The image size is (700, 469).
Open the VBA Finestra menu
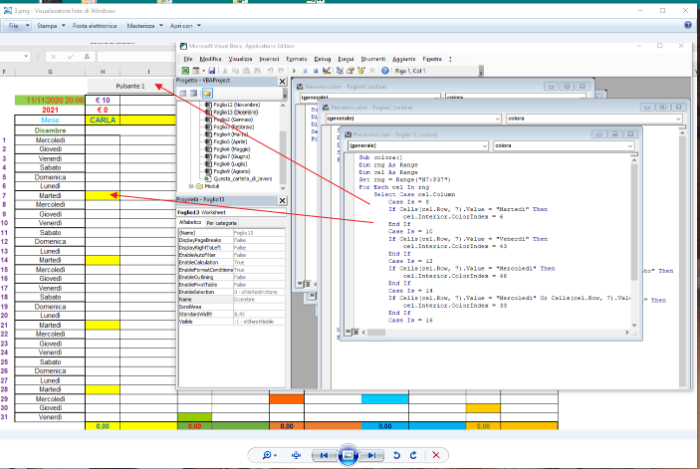tap(432, 59)
